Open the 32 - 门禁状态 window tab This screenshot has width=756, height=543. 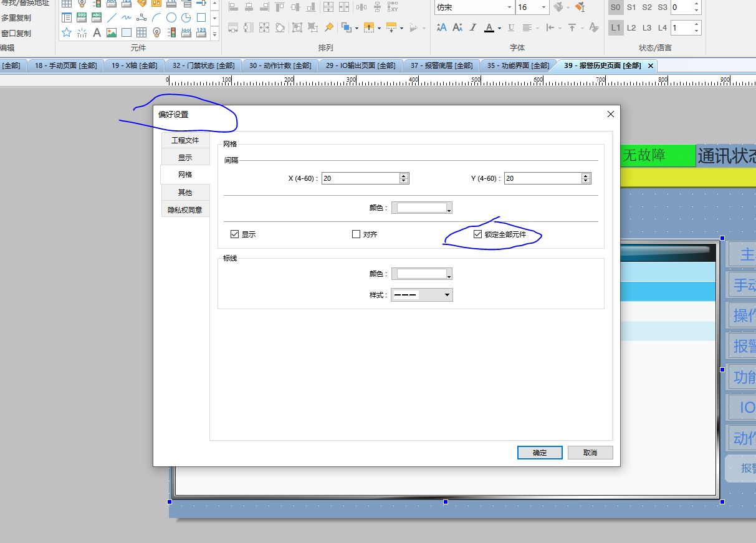(x=203, y=65)
